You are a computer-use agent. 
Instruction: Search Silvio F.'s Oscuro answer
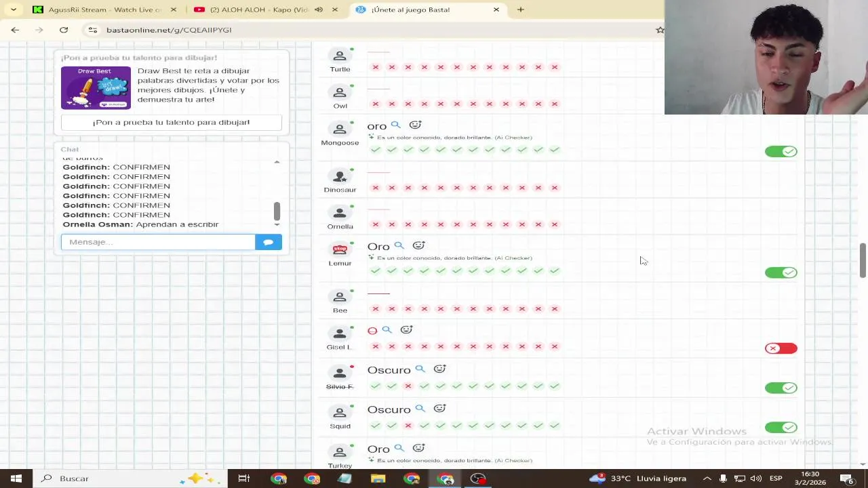point(420,369)
